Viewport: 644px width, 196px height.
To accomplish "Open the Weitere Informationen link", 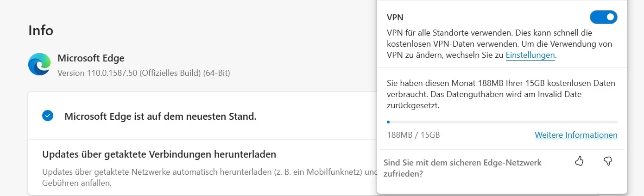I will [576, 135].
